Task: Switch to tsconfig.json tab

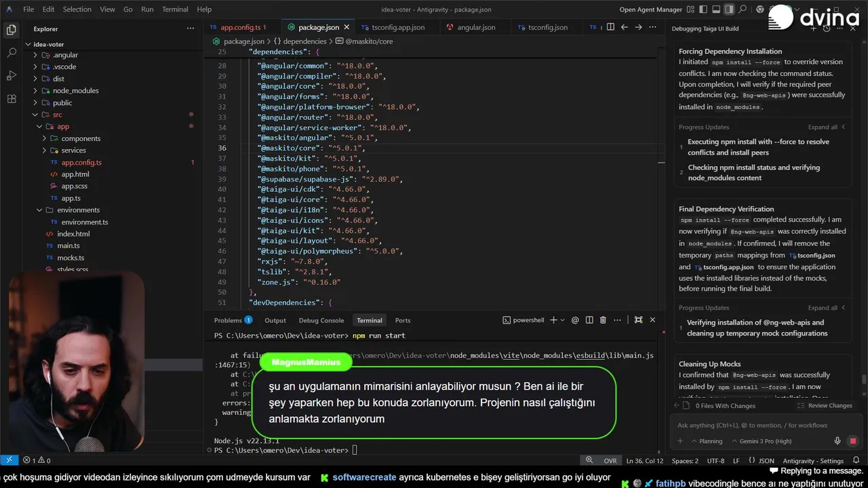Action: point(547,27)
